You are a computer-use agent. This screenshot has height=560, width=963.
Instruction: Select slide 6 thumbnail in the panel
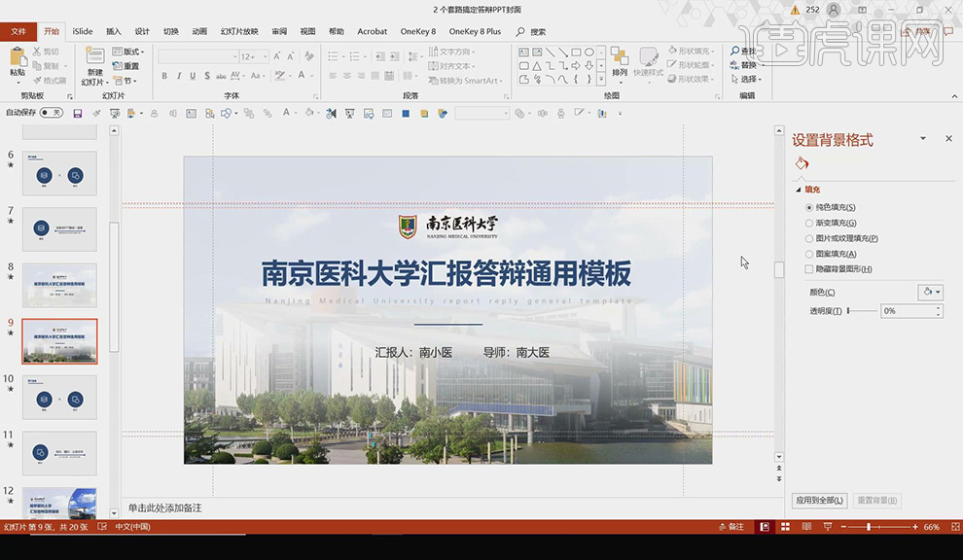pos(59,175)
